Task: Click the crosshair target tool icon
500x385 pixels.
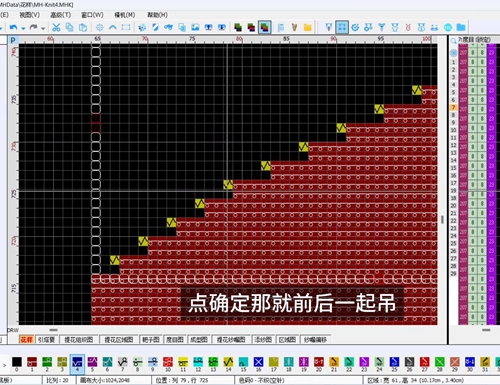Action: (99, 27)
